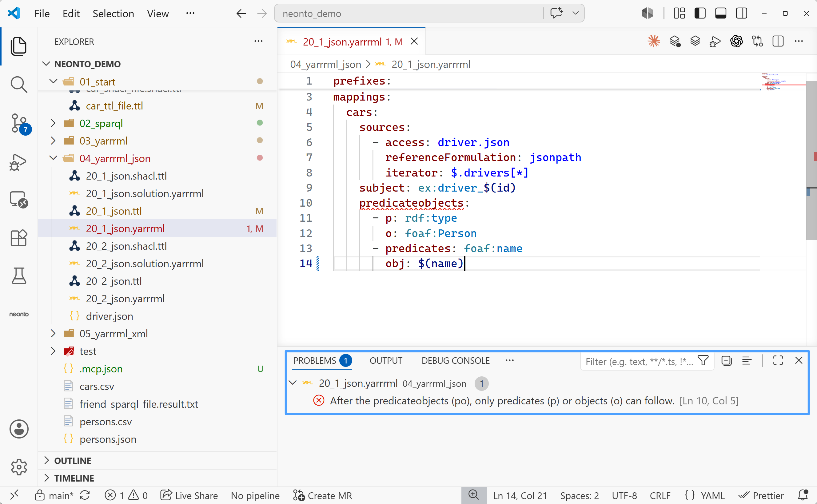The height and width of the screenshot is (504, 817).
Task: Open chat dropdown arrow beside command center
Action: click(576, 13)
